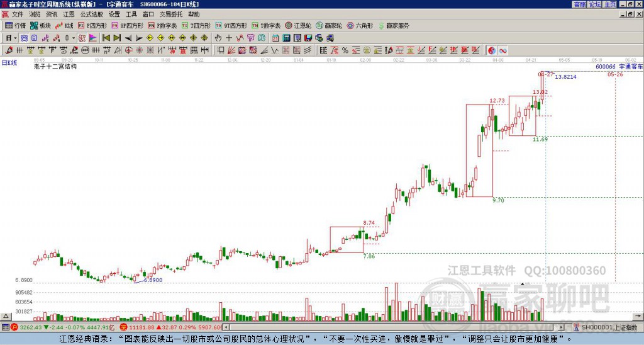Toggle the infinity loop icon
This screenshot has height=345, width=644.
coord(502,50)
